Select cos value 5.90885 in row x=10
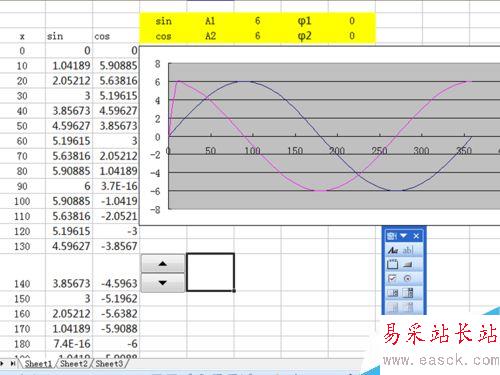This screenshot has width=500, height=375. click(116, 66)
